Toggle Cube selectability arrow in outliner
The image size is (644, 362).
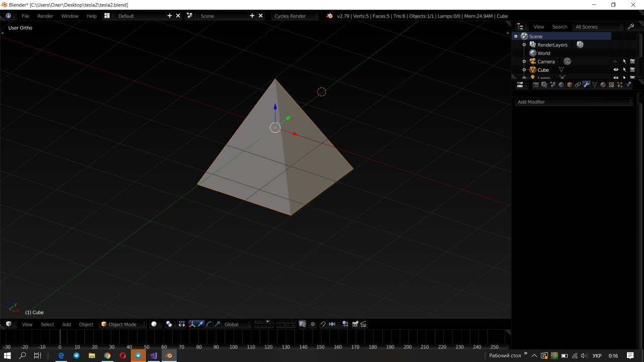click(x=624, y=70)
